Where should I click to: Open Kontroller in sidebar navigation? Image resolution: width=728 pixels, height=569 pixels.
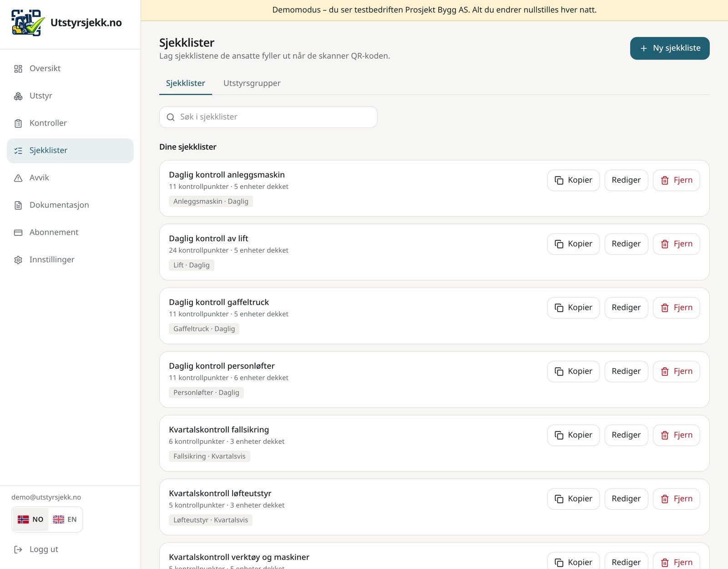pyautogui.click(x=70, y=123)
